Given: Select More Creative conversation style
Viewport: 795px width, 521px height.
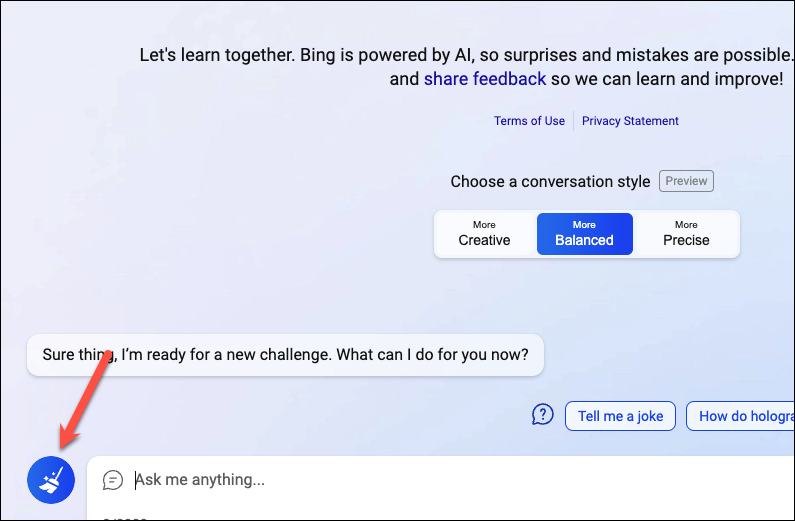Looking at the screenshot, I should pos(484,234).
